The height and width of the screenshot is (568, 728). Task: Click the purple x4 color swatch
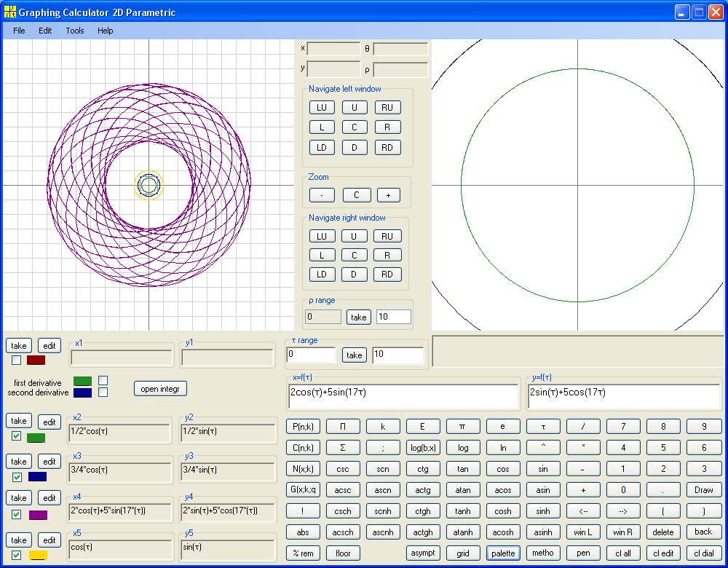pos(38,515)
